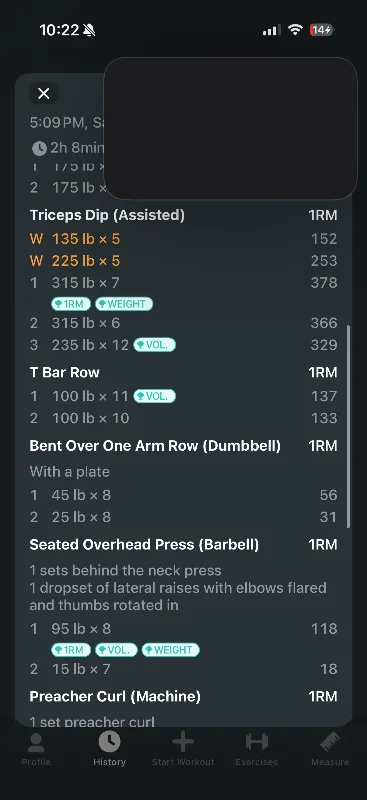Image resolution: width=367 pixels, height=800 pixels.
Task: Tap the Start Workout plus icon
Action: pos(183,742)
